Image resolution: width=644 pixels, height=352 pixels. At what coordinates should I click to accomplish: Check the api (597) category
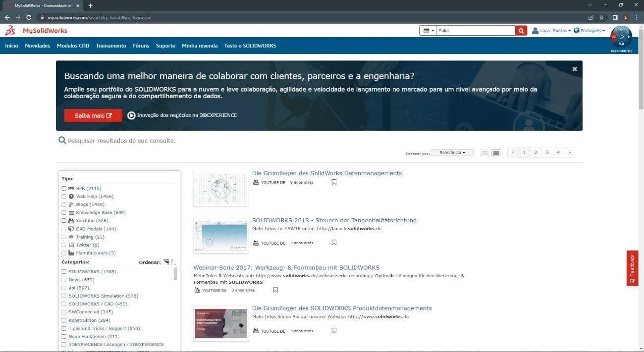(64, 288)
